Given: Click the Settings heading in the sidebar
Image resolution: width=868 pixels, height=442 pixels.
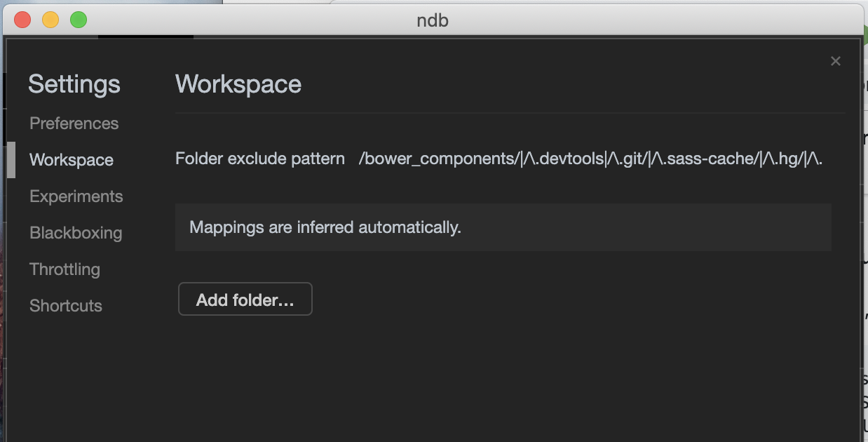Looking at the screenshot, I should [74, 84].
